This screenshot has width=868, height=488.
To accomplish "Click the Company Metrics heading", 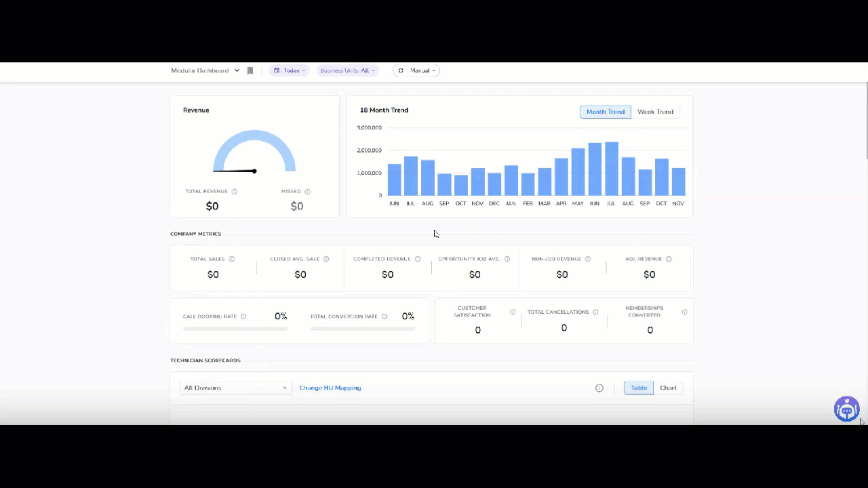I will pyautogui.click(x=196, y=234).
